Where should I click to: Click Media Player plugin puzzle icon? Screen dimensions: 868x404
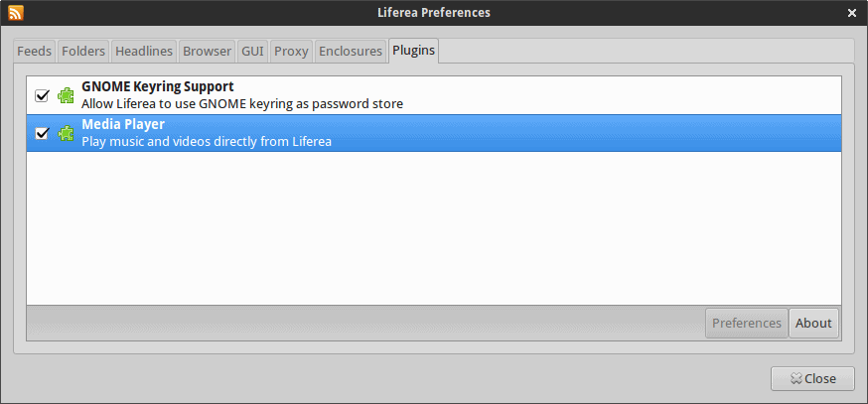point(66,133)
